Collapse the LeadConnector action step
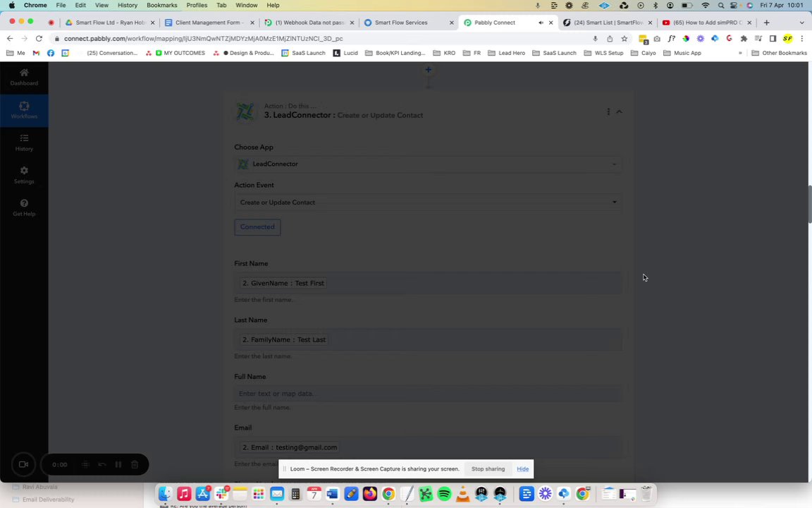 point(620,111)
